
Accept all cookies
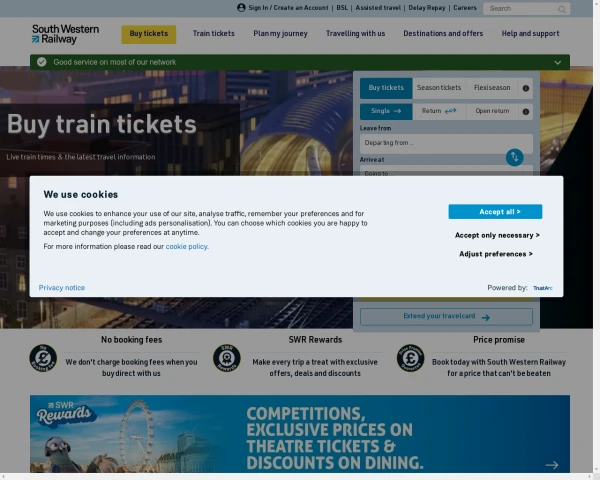click(495, 212)
